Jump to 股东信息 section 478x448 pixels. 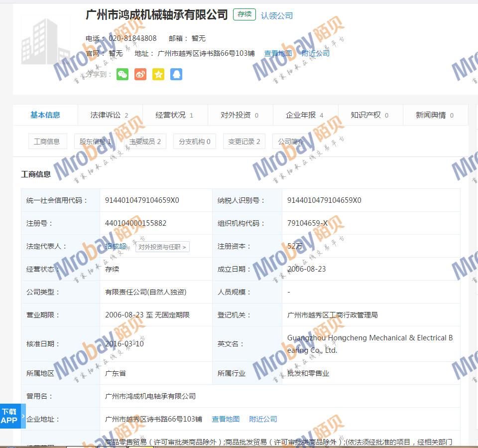[96, 142]
